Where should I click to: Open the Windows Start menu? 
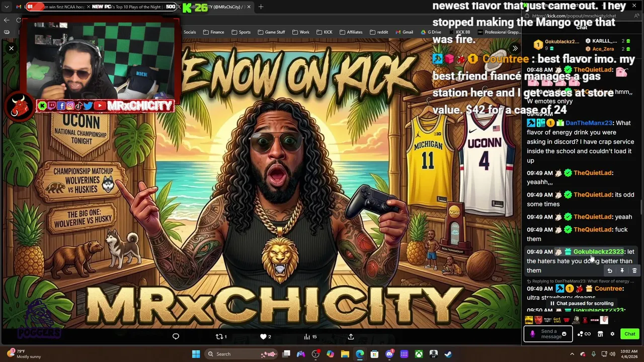pyautogui.click(x=196, y=354)
